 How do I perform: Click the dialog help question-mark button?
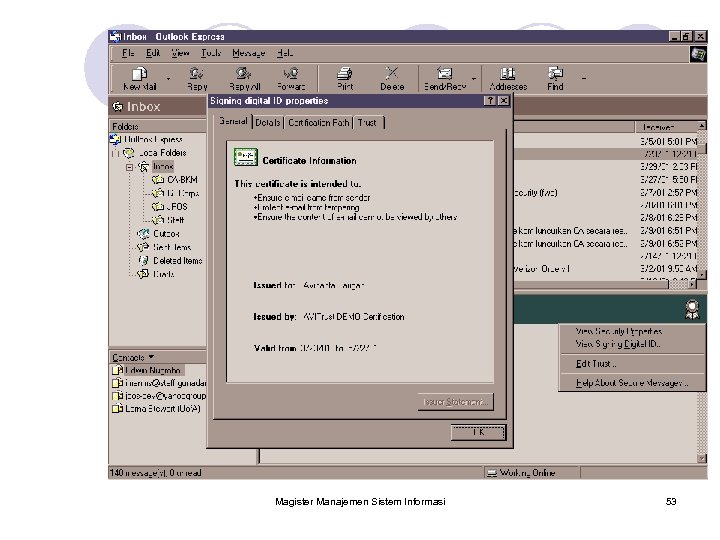coord(490,101)
